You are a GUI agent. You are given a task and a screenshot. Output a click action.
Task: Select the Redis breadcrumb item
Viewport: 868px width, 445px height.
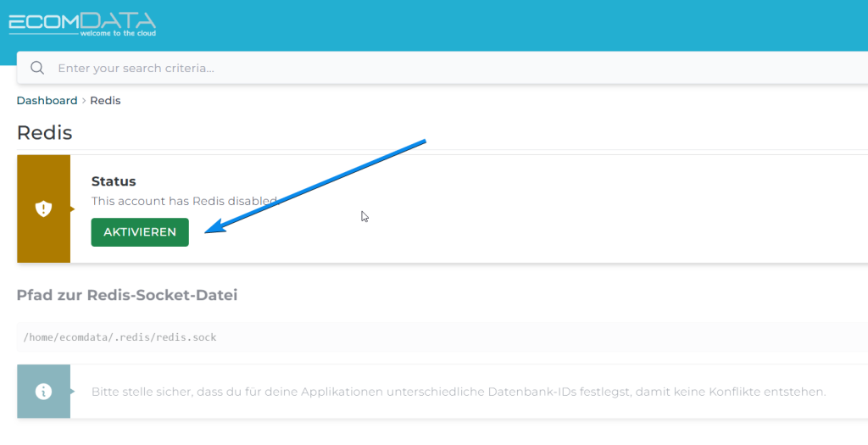click(x=105, y=100)
